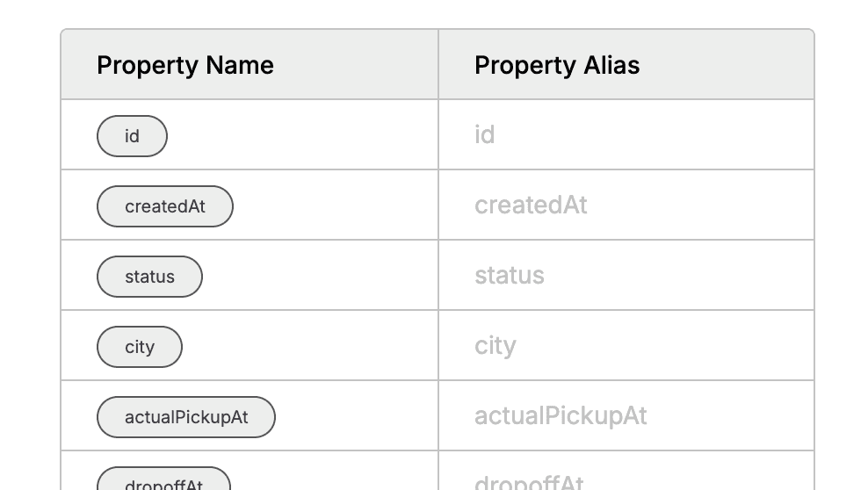Select the id property pill

pos(132,136)
